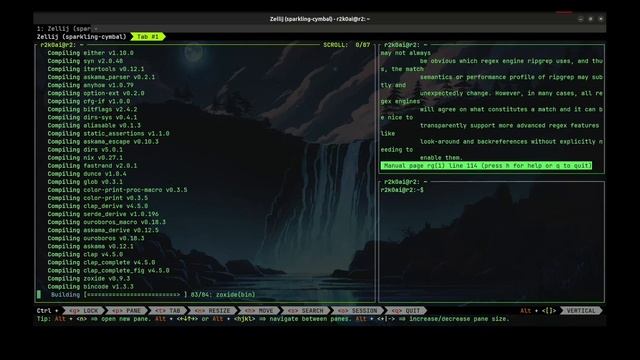Click 'Compiling askama_escape v0.10.3' line
This screenshot has width=640, height=360.
point(103,142)
